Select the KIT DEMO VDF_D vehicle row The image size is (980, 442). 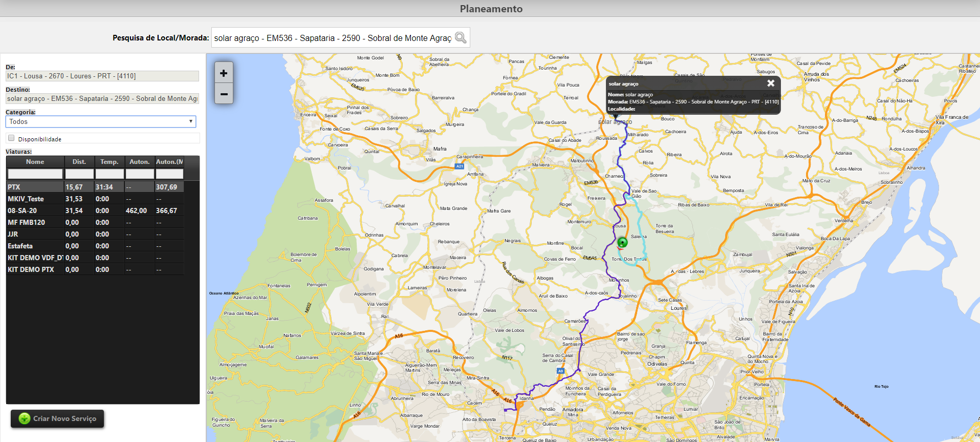[95, 258]
